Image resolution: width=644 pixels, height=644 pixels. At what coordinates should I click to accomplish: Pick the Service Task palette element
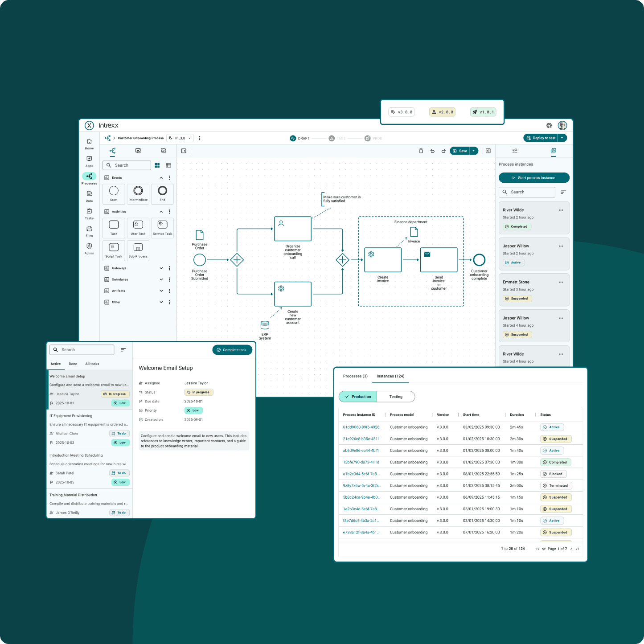coord(162,227)
